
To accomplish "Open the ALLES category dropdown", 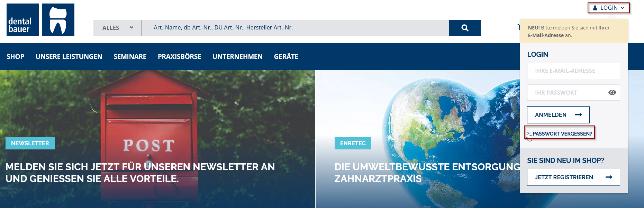I will tap(117, 28).
